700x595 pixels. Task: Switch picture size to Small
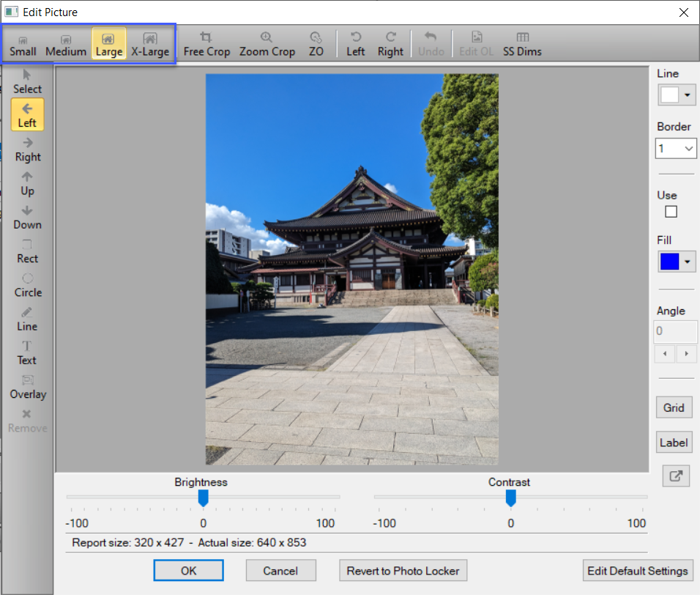click(23, 45)
